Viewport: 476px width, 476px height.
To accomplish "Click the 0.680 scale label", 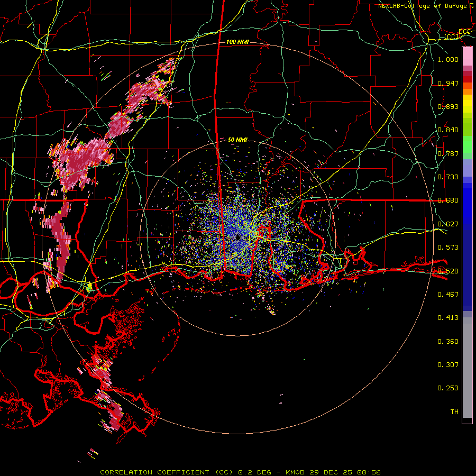I will pos(448,200).
